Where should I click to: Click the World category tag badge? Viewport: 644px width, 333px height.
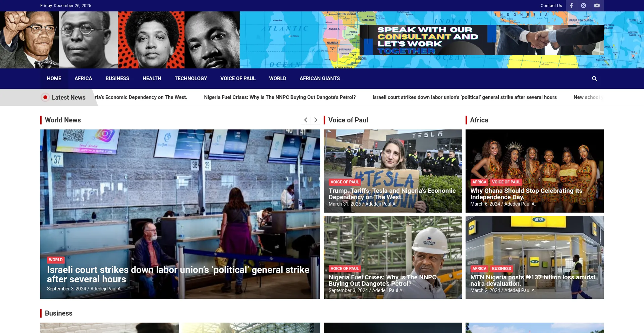click(56, 260)
